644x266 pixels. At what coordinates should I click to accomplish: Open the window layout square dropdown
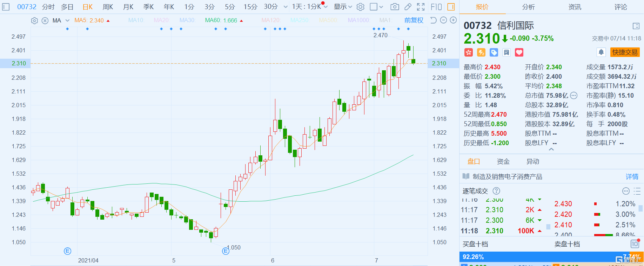click(376, 7)
